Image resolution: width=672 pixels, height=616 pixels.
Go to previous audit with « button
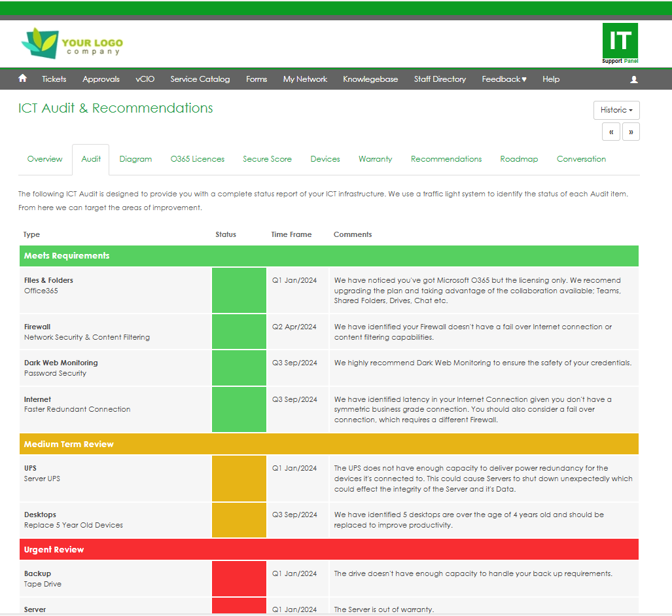tap(610, 132)
